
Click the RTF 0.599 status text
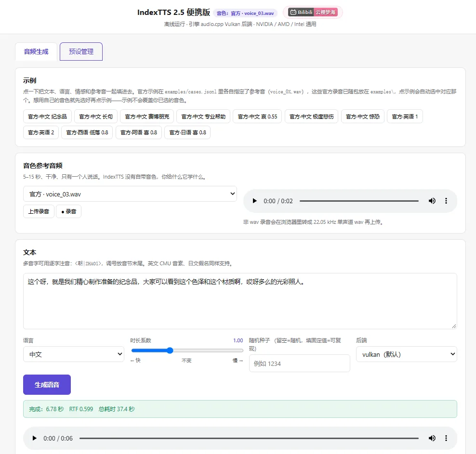[x=81, y=409]
